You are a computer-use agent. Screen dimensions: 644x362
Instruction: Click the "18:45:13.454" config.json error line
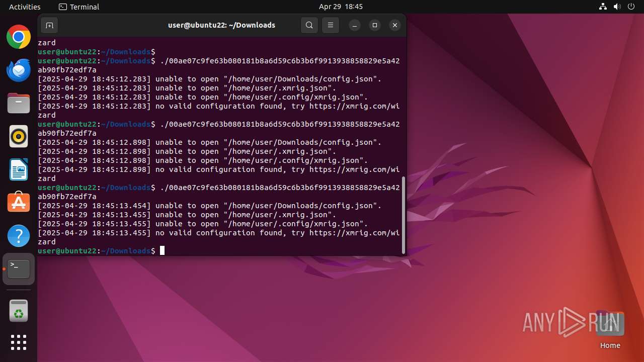(x=210, y=206)
